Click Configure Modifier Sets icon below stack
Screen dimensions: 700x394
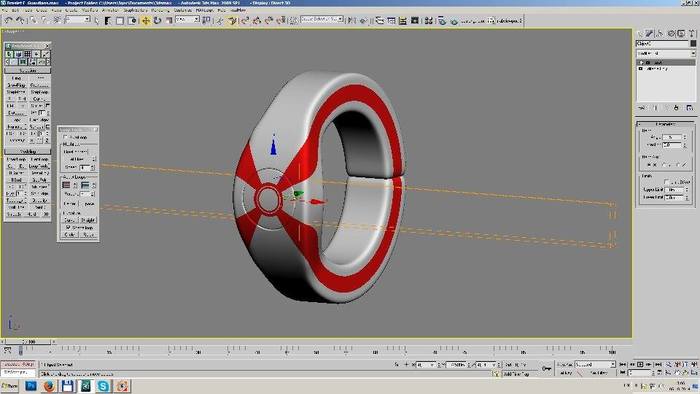click(x=690, y=108)
